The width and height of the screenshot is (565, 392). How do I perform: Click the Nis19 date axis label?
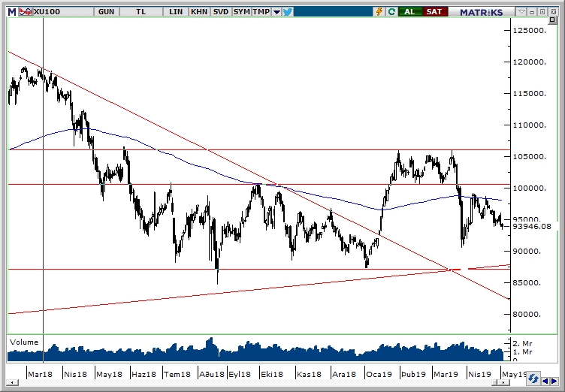click(x=479, y=374)
